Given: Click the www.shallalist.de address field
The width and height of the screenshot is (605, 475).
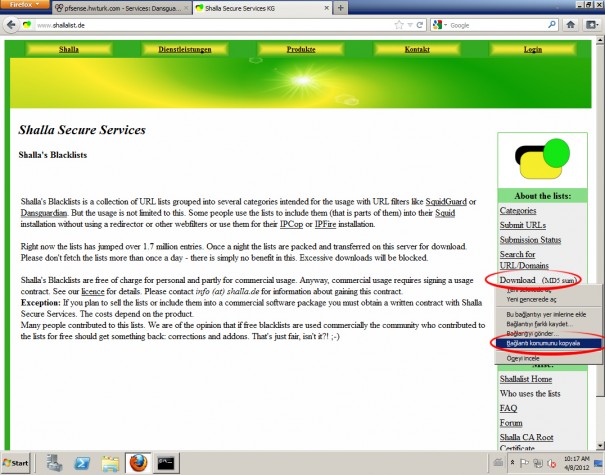Looking at the screenshot, I should point(214,25).
